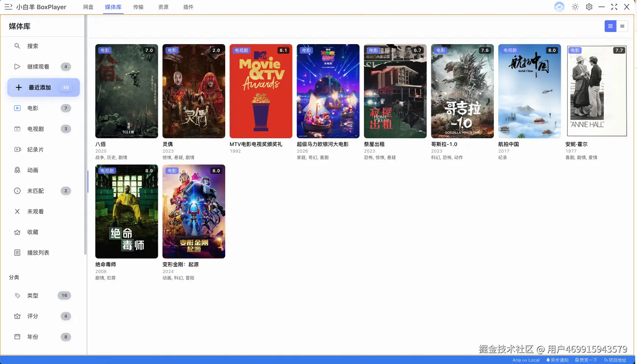Go to the 传输 tab
Viewport: 637px width, 364px height.
pos(138,7)
